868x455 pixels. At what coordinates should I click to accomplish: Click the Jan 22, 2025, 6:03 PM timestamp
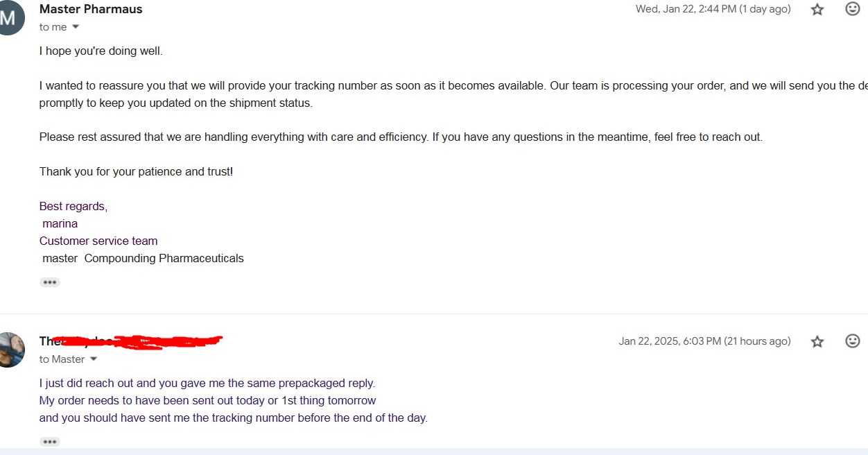pos(704,341)
